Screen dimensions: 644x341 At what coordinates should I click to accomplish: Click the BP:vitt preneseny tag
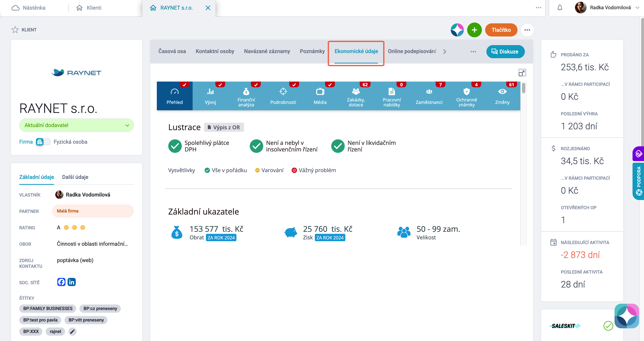(86, 320)
